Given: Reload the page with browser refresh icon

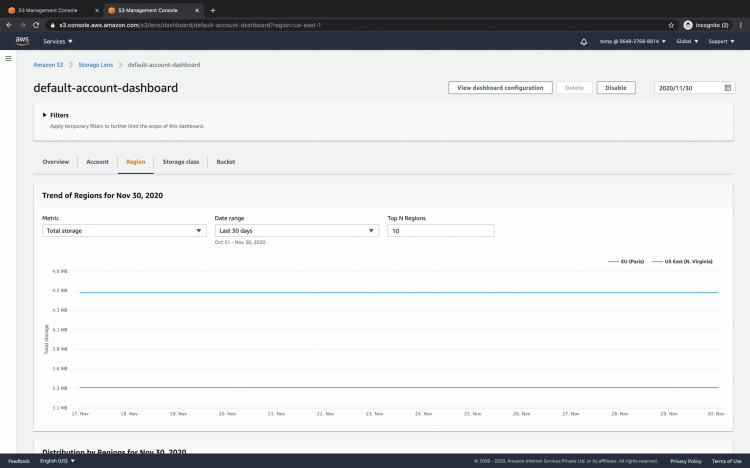Looking at the screenshot, I should click(36, 24).
